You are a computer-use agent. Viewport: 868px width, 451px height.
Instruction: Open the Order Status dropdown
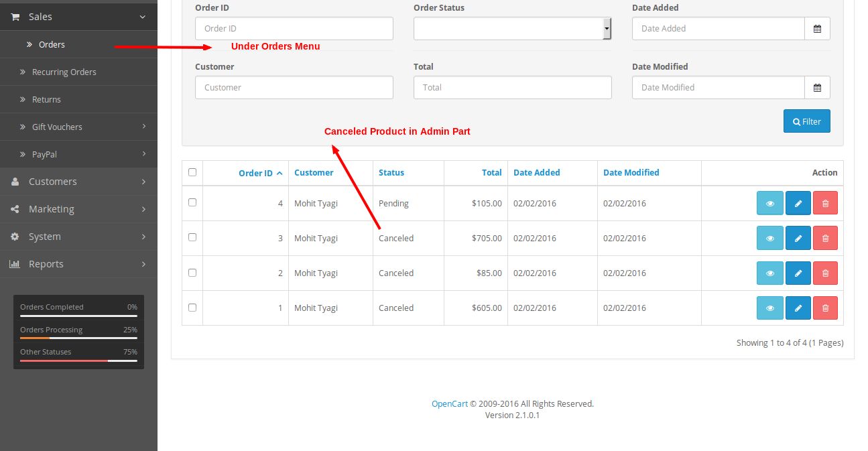[x=512, y=28]
